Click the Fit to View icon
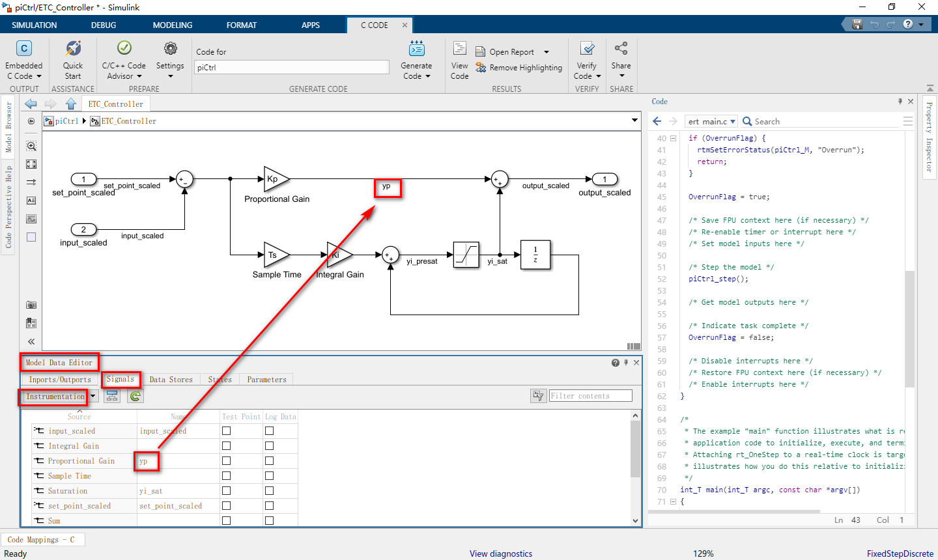 tap(31, 164)
